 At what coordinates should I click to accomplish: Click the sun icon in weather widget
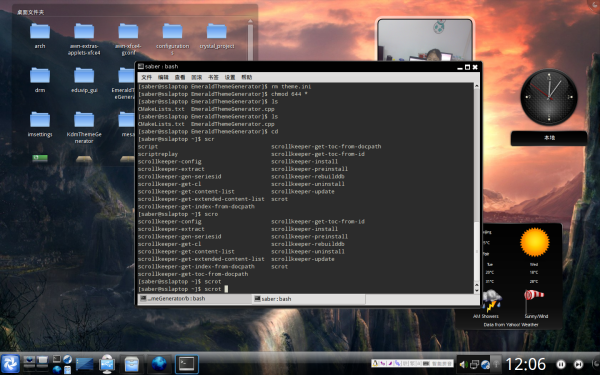coord(534,242)
